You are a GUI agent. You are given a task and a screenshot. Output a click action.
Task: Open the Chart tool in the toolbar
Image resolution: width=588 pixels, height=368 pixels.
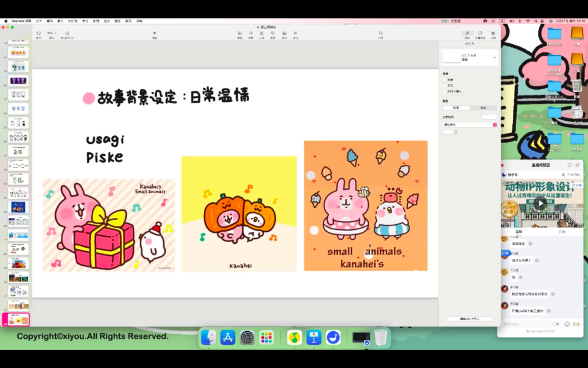250,33
